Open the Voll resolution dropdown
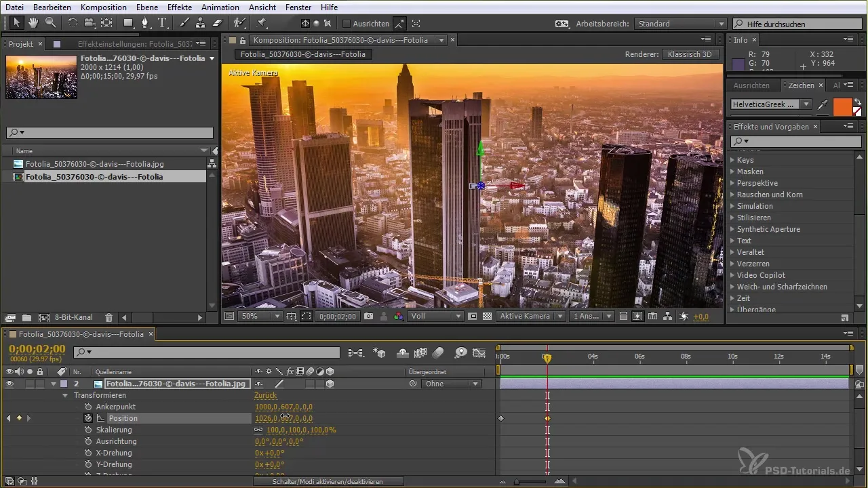Screen dimensions: 868x488 (437, 316)
